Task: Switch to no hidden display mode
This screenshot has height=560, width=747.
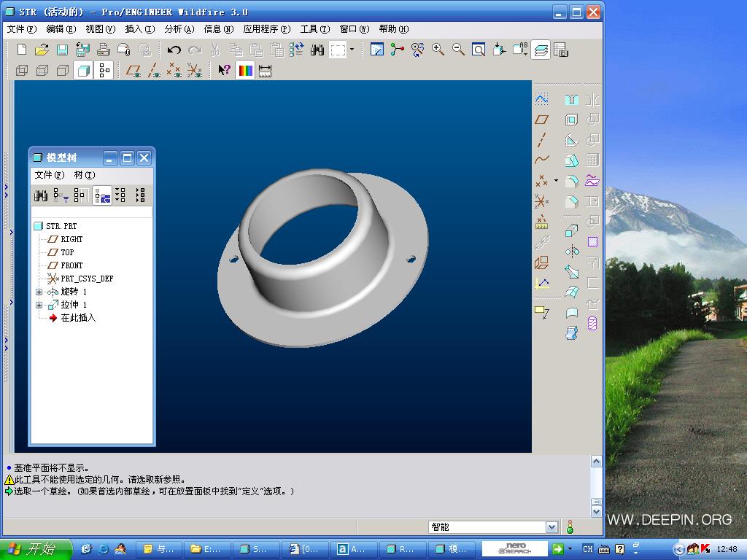Action: [63, 71]
